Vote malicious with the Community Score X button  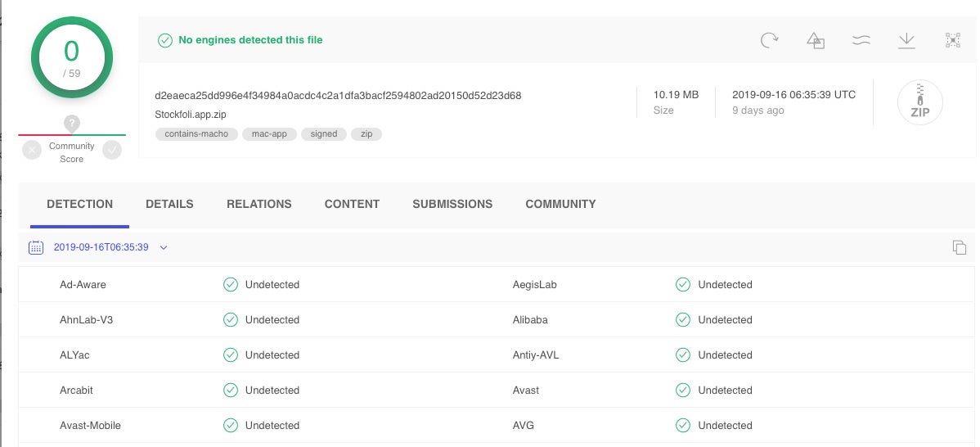click(32, 150)
